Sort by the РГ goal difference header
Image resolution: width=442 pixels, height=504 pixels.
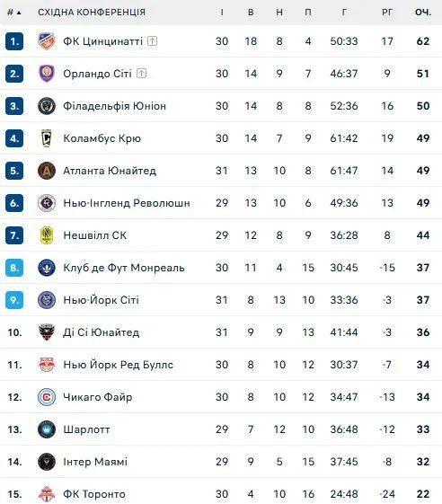[387, 13]
